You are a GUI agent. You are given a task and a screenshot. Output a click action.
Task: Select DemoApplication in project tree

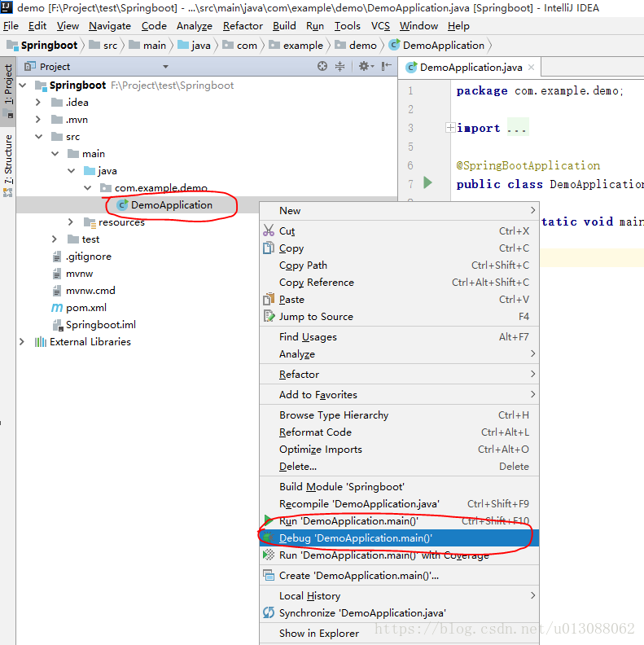[172, 205]
